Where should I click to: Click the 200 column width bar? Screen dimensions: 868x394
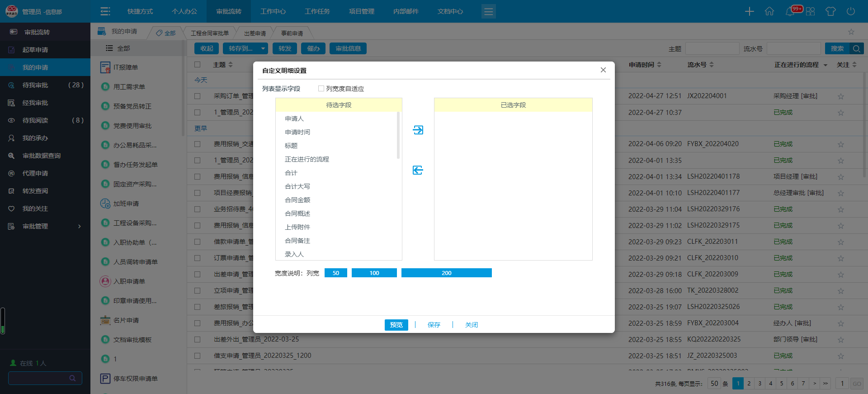446,273
